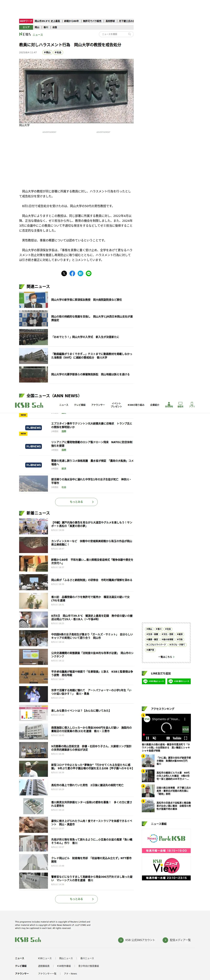Click 国際 category label on リトアニア drone story
This screenshot has height=980, width=210.
(x=64, y=450)
